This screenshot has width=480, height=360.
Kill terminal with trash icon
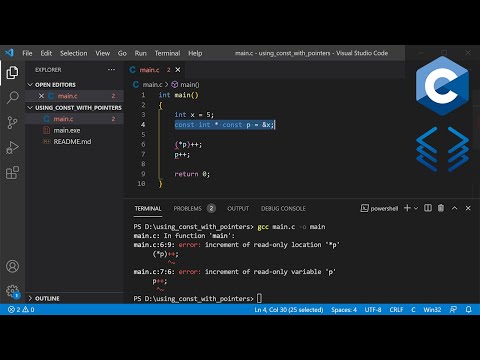(441, 208)
